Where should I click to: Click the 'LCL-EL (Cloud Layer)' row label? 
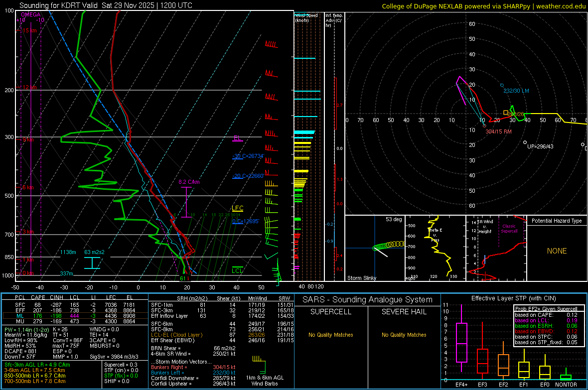click(x=176, y=335)
